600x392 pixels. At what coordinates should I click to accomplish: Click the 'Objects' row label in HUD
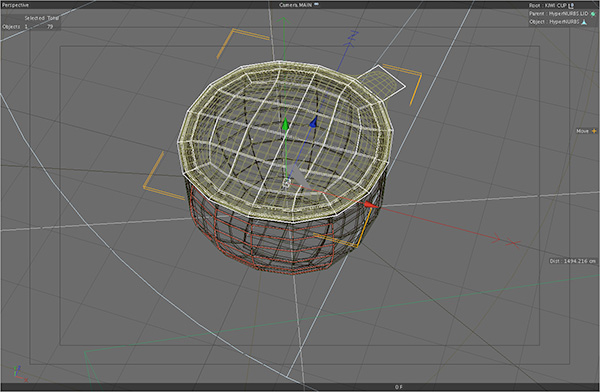pyautogui.click(x=11, y=27)
